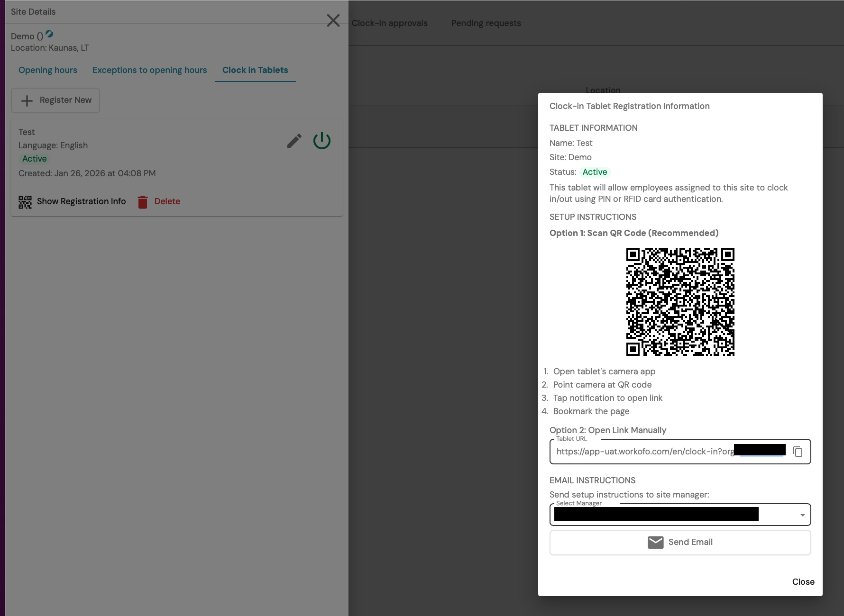The height and width of the screenshot is (616, 844).
Task: Click the 'Name: Test' line in dialog
Action: point(571,143)
